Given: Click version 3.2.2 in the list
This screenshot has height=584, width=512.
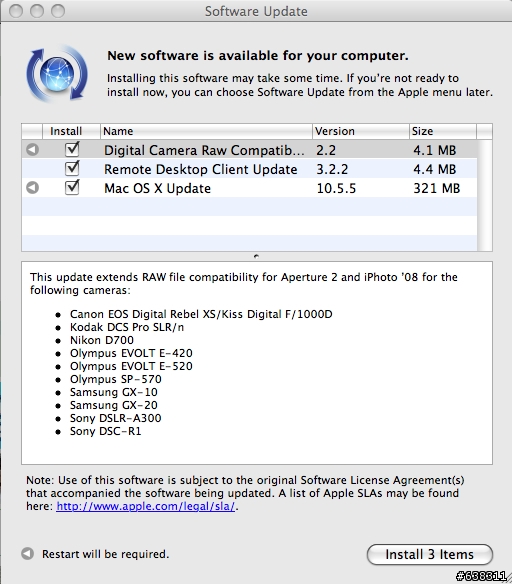Looking at the screenshot, I should pyautogui.click(x=332, y=169).
